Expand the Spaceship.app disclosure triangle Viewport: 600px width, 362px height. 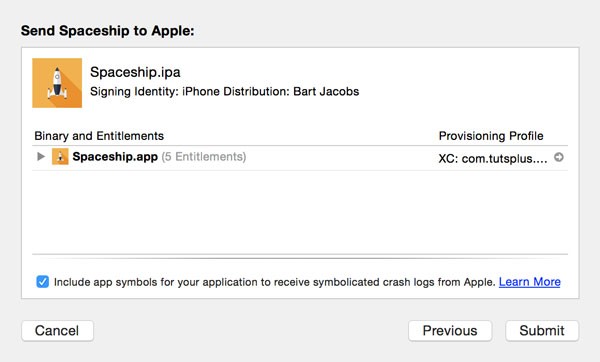(41, 156)
